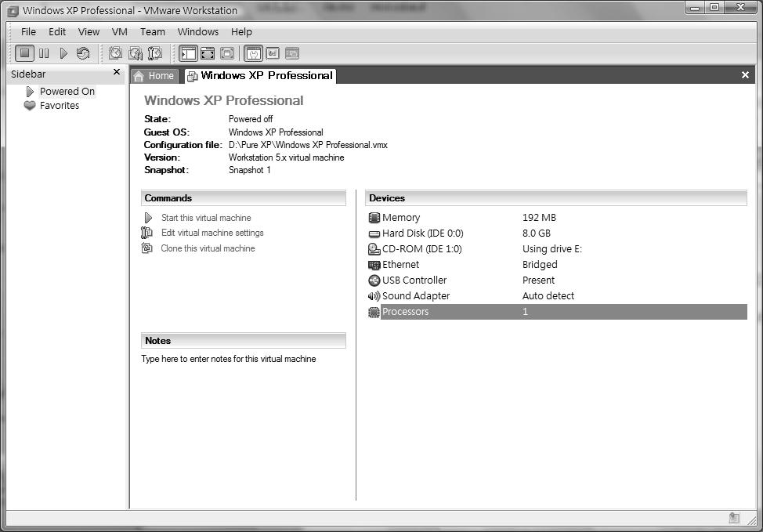Click the VMware window title bar icon
The height and width of the screenshot is (532, 763).
[x=13, y=11]
